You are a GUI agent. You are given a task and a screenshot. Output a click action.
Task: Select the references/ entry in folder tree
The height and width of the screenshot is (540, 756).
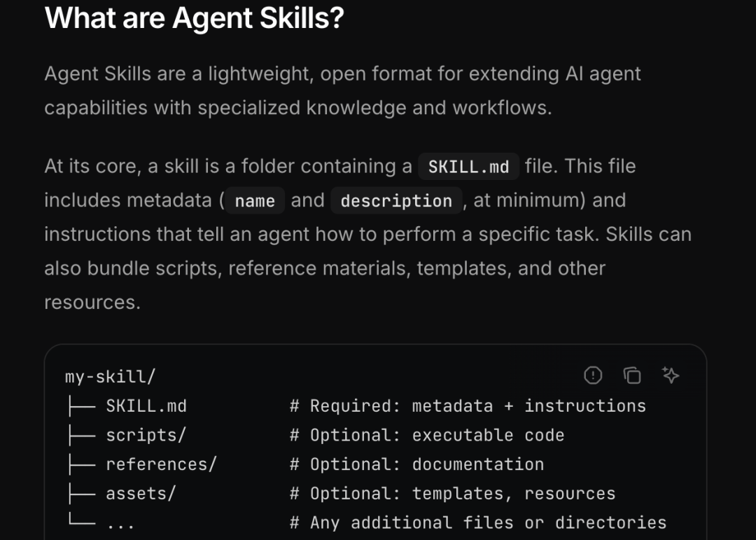162,464
